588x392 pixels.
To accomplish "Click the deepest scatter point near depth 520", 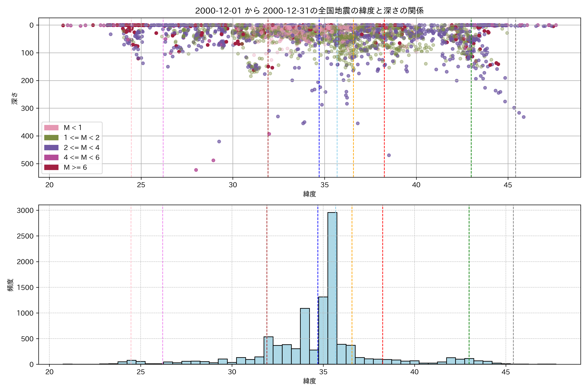I will [x=196, y=170].
